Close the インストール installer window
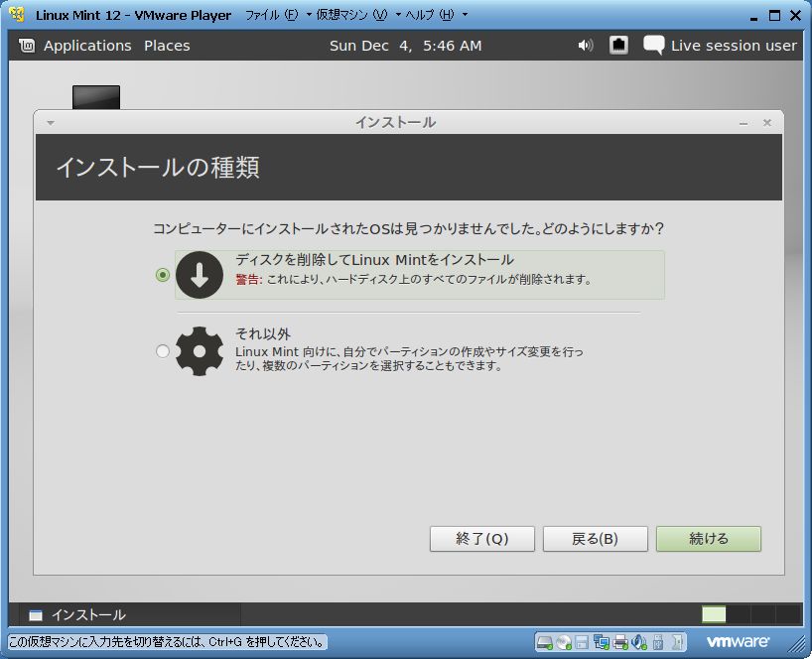 (767, 123)
